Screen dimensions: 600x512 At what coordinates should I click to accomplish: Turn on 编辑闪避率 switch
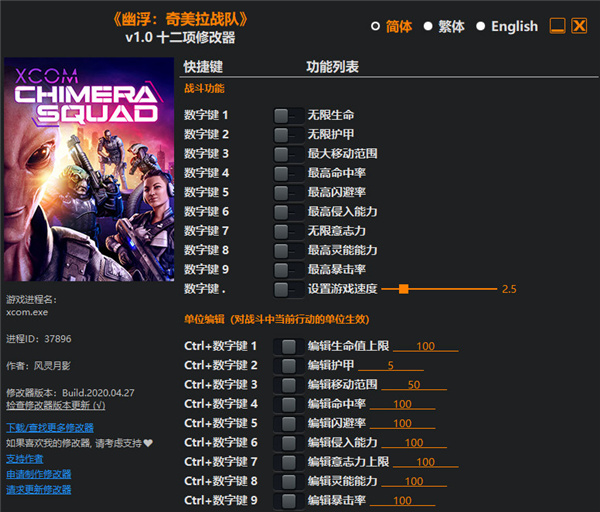point(289,424)
